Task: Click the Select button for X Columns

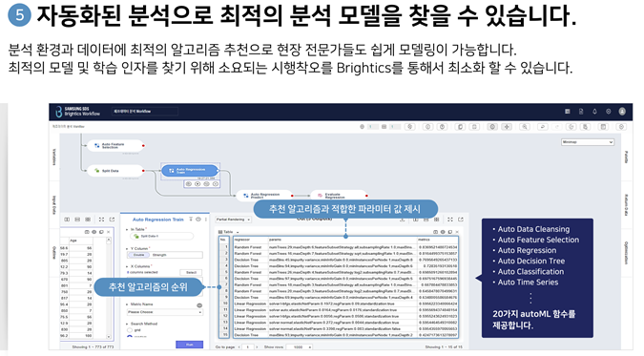Action: [x=191, y=273]
